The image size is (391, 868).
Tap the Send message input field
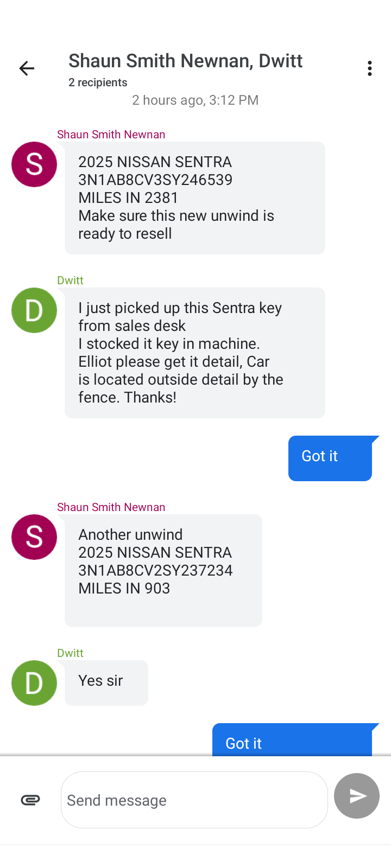194,800
